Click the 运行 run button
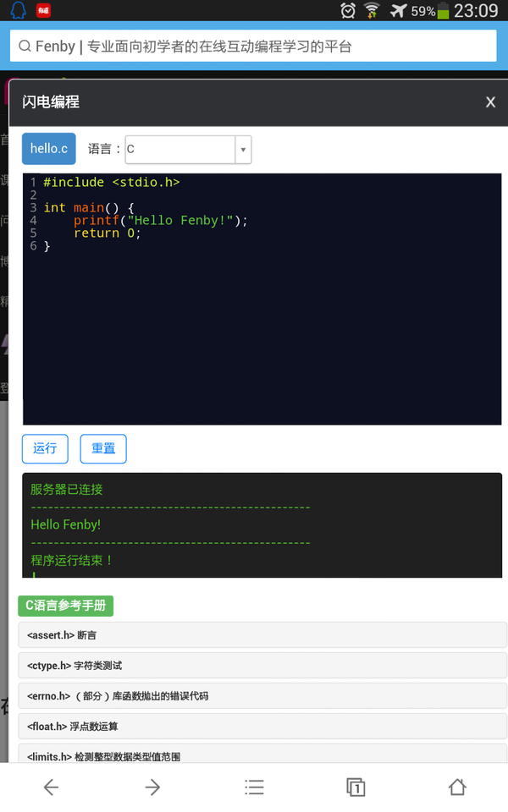The width and height of the screenshot is (508, 812). [x=45, y=448]
